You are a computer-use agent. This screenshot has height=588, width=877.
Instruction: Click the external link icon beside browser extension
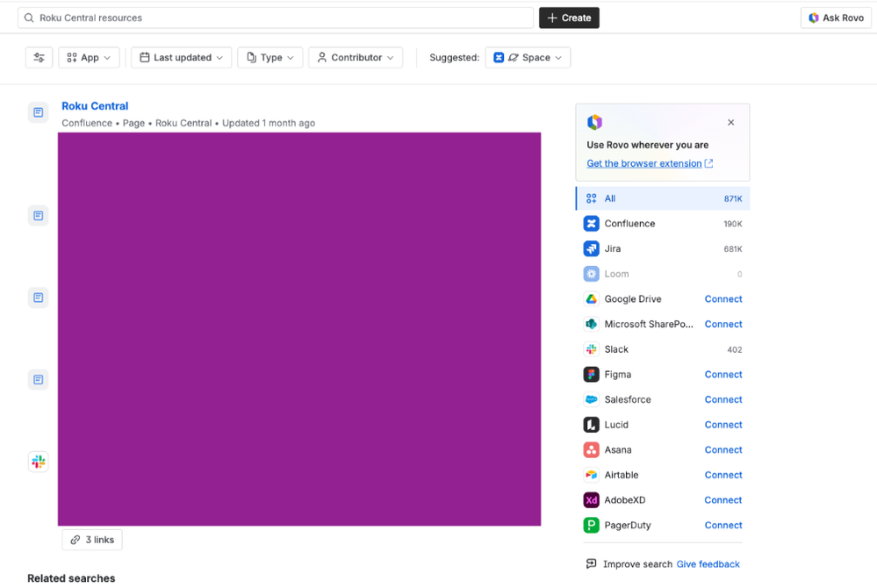click(708, 163)
